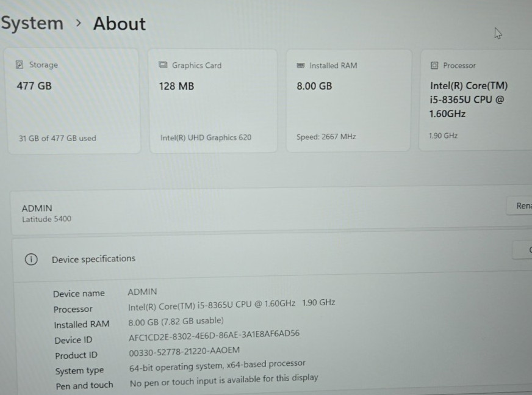The image size is (532, 395).
Task: Select Product ID 00330-52778-21220-AAOEM
Action: [x=184, y=352]
